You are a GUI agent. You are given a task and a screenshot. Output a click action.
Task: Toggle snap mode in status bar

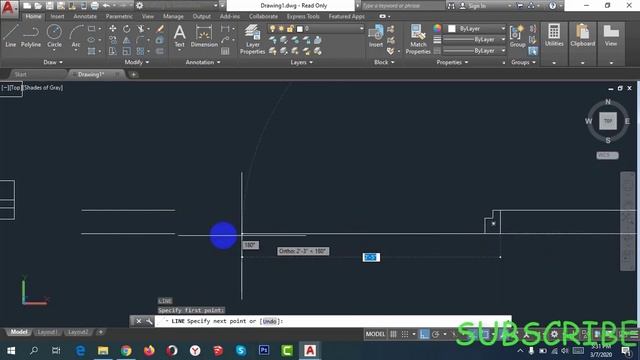[x=405, y=334]
